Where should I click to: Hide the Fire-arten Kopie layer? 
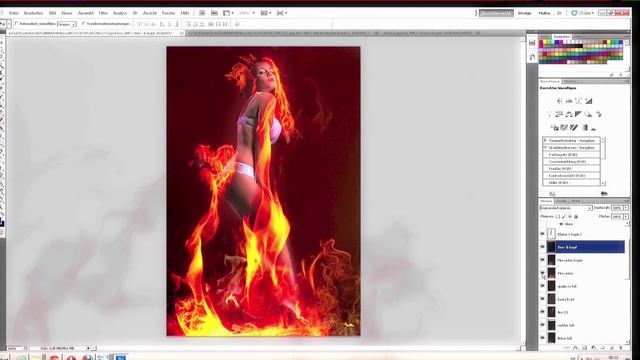pyautogui.click(x=542, y=260)
